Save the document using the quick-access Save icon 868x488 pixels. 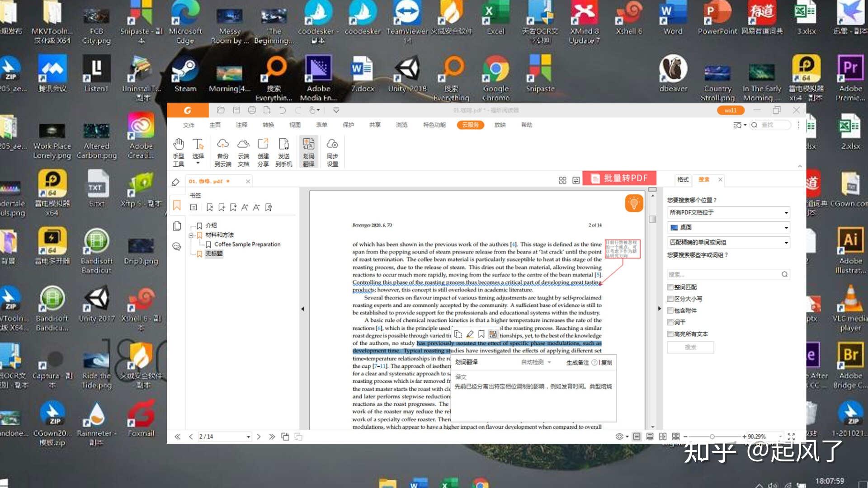point(236,110)
